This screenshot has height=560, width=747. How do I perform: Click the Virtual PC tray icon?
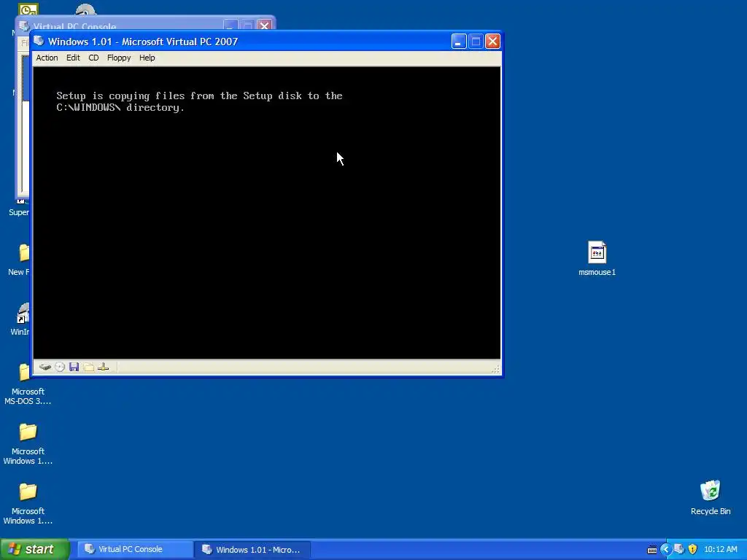tap(679, 549)
